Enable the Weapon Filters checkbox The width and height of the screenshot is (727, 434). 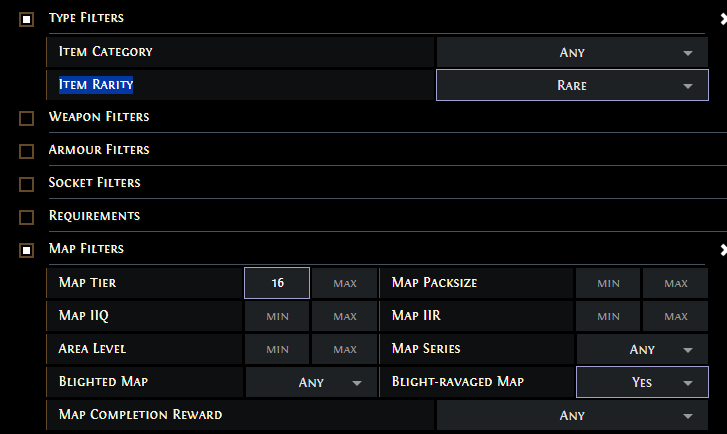(x=27, y=118)
